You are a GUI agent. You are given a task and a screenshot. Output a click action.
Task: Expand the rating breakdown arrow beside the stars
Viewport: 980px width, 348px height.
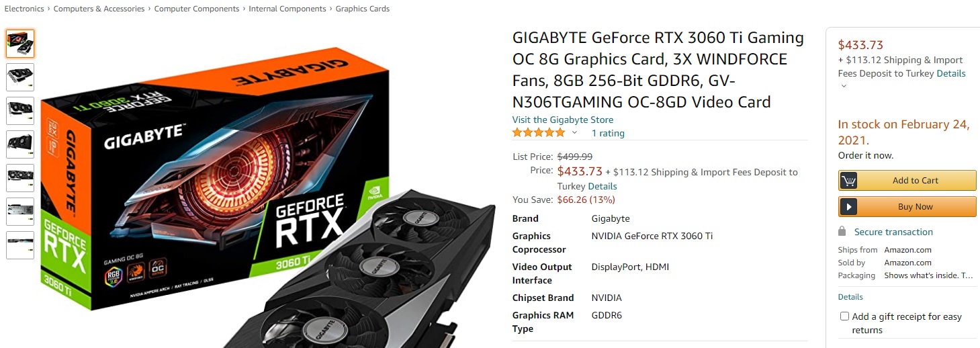(x=574, y=133)
